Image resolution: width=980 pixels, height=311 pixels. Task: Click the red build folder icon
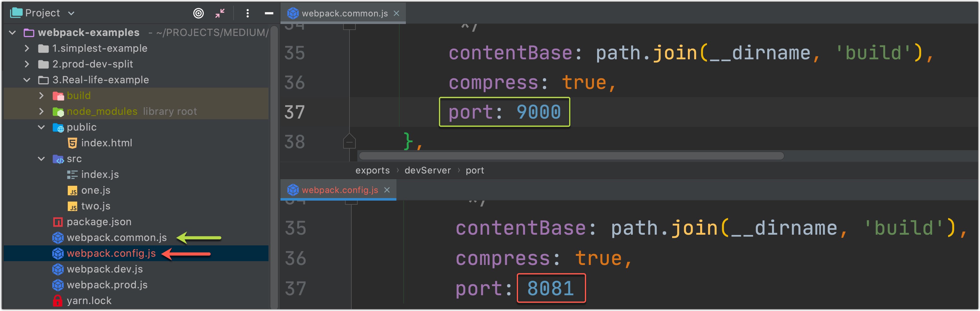58,96
